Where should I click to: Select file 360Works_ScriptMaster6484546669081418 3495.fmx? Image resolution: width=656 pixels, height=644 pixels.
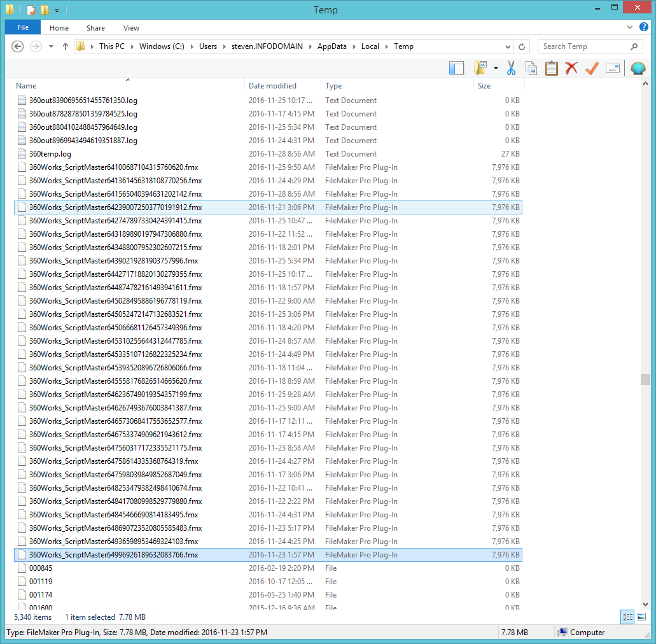(114, 515)
